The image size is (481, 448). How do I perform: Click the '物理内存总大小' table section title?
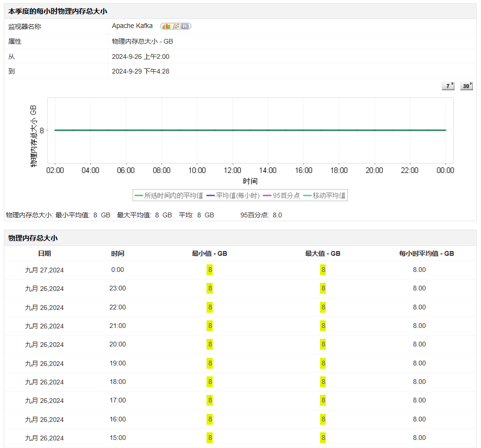pyautogui.click(x=33, y=238)
